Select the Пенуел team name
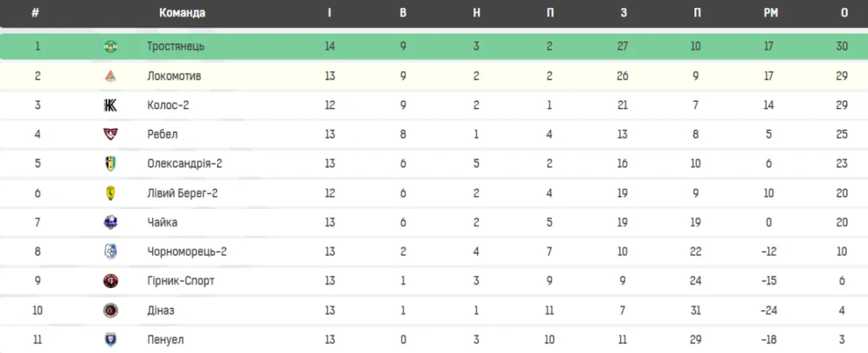 pyautogui.click(x=165, y=339)
